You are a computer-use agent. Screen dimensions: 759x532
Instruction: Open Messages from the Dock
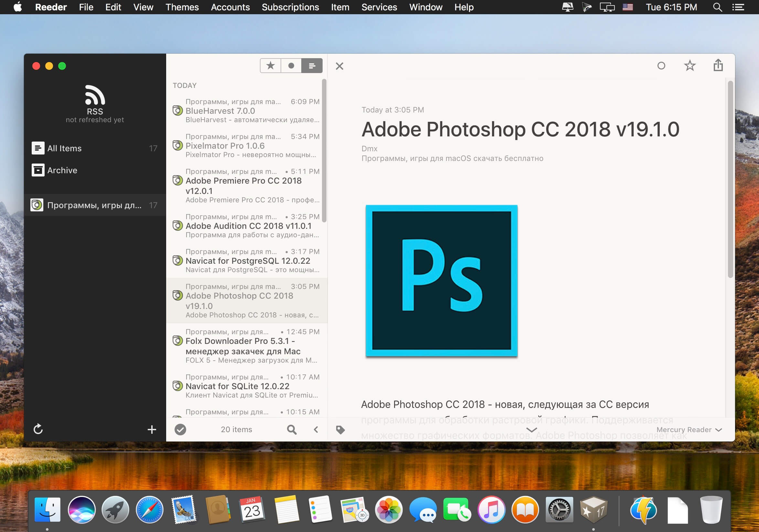pyautogui.click(x=423, y=509)
